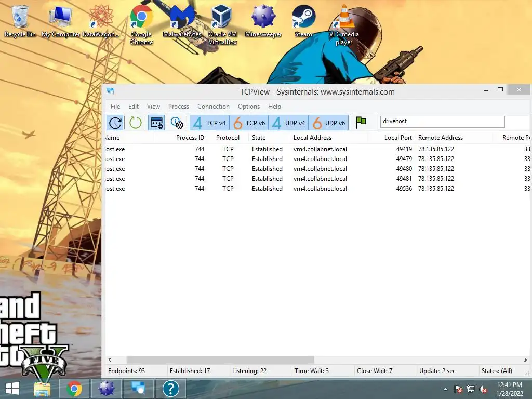
Task: Click the auto-refresh clock icon in TCPView
Action: click(x=115, y=123)
